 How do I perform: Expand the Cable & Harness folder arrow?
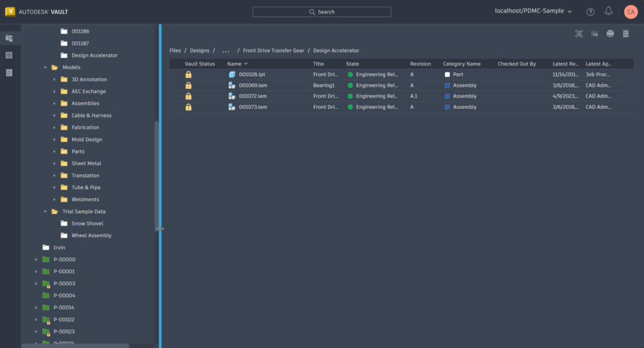(54, 115)
